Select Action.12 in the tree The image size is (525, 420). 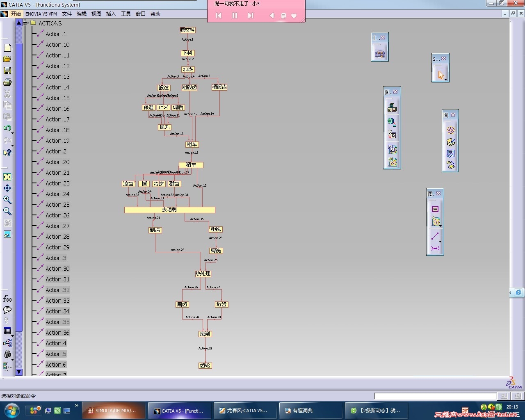58,66
